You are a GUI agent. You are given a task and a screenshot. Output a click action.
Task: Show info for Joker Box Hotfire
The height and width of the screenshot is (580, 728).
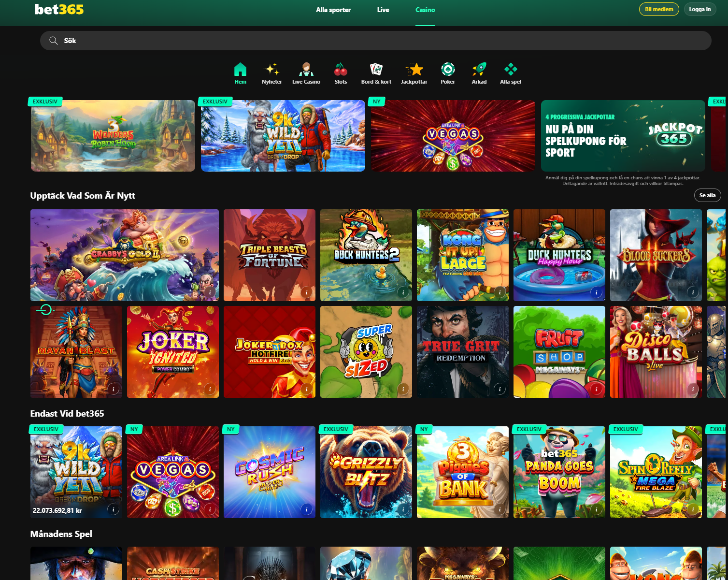(306, 389)
